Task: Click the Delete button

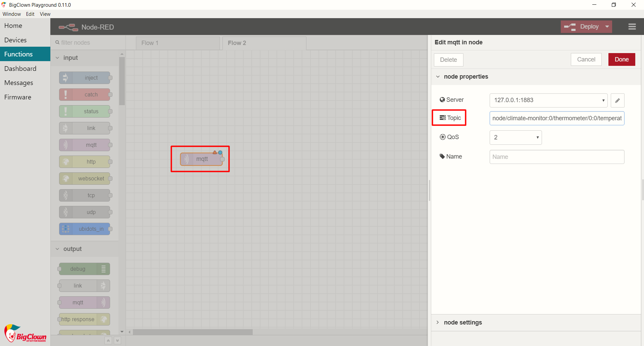Action: tap(448, 60)
